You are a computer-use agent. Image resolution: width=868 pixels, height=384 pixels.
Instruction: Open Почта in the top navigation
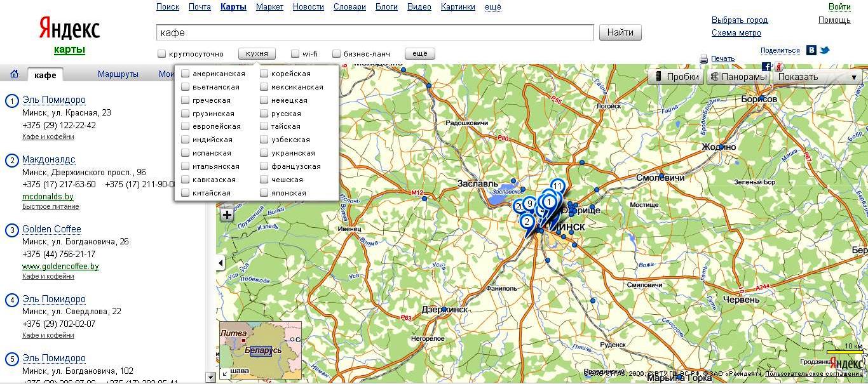[x=200, y=7]
